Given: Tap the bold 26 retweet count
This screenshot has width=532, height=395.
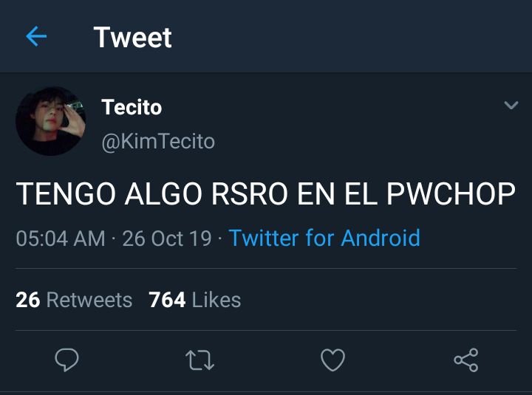Looking at the screenshot, I should pos(28,300).
